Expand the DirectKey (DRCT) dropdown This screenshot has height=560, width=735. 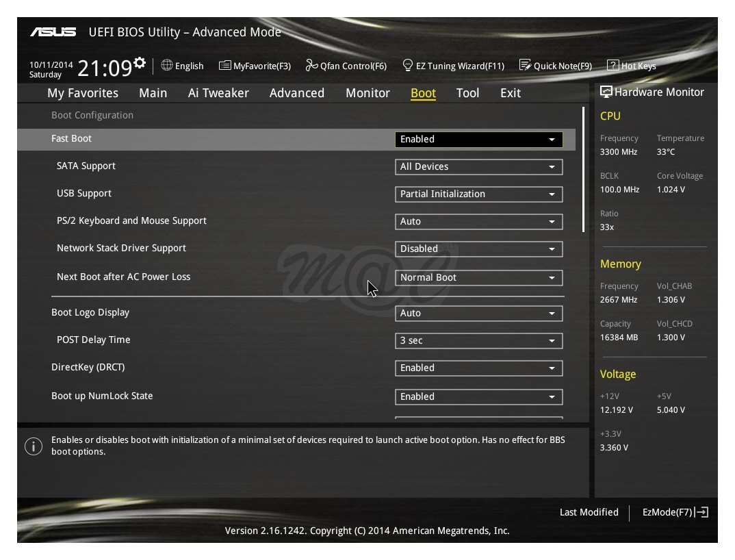pos(478,368)
